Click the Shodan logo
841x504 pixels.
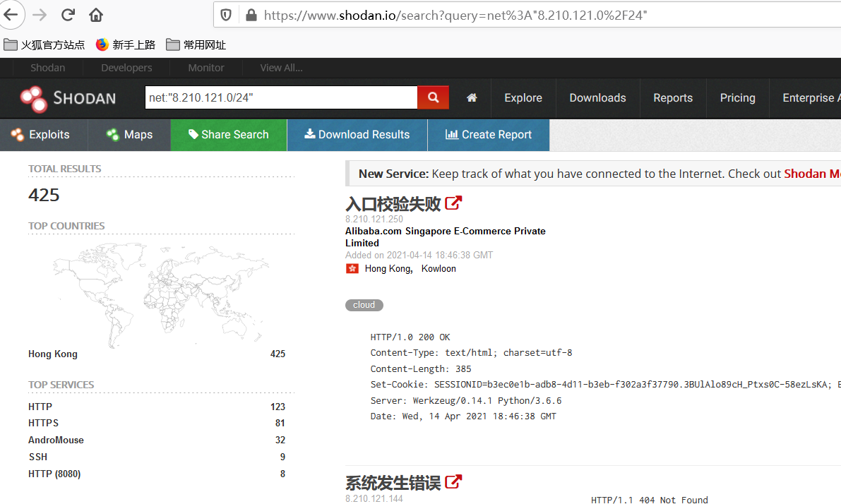tap(68, 99)
